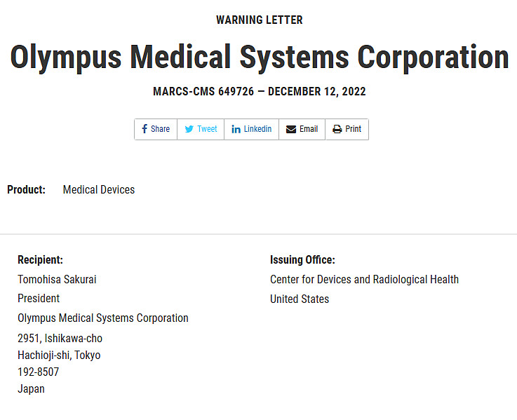Post the letter using Linkedin text
This screenshot has width=517, height=420.
point(257,129)
